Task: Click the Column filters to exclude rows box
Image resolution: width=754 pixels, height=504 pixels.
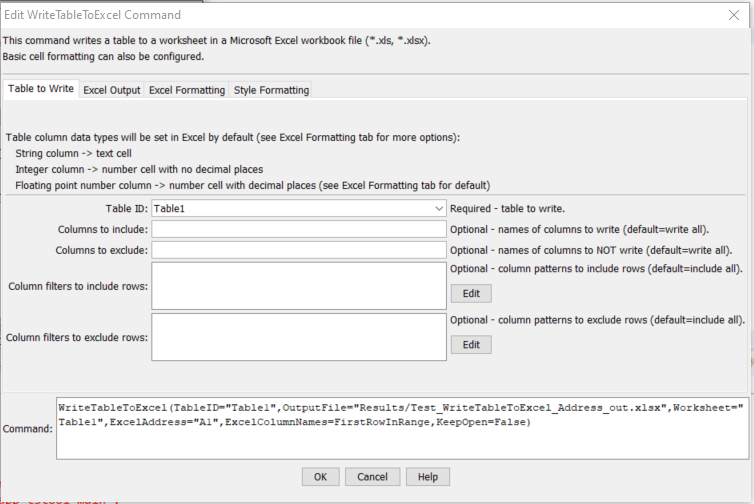Action: [x=299, y=337]
